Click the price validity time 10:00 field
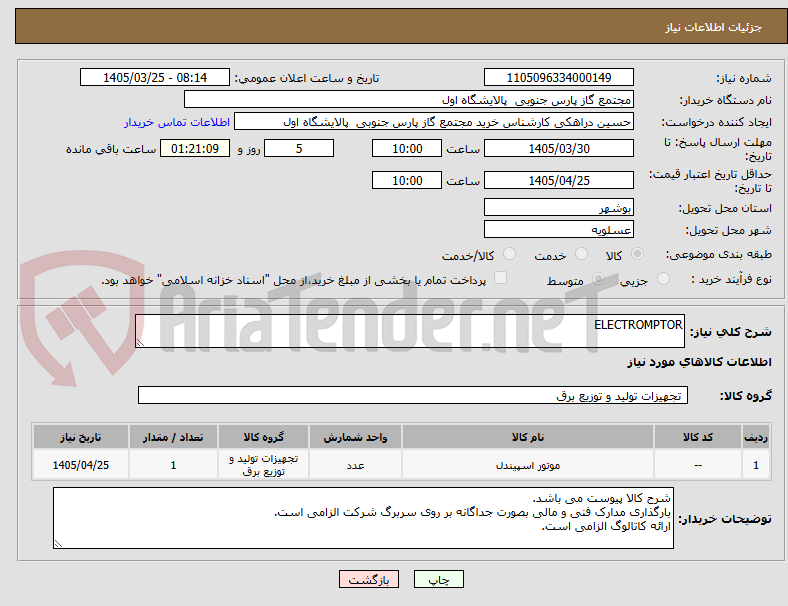The width and height of the screenshot is (788, 606). coord(407,180)
